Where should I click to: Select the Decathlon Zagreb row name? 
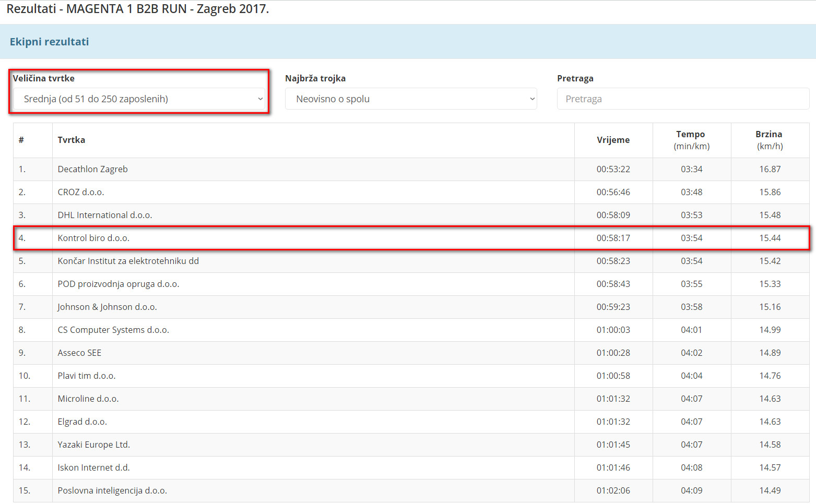[x=93, y=169]
